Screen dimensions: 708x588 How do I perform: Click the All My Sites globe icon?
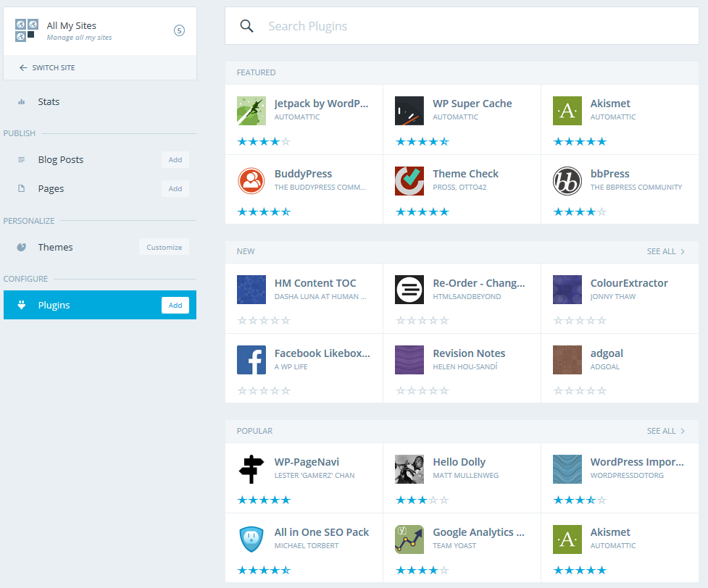click(27, 30)
